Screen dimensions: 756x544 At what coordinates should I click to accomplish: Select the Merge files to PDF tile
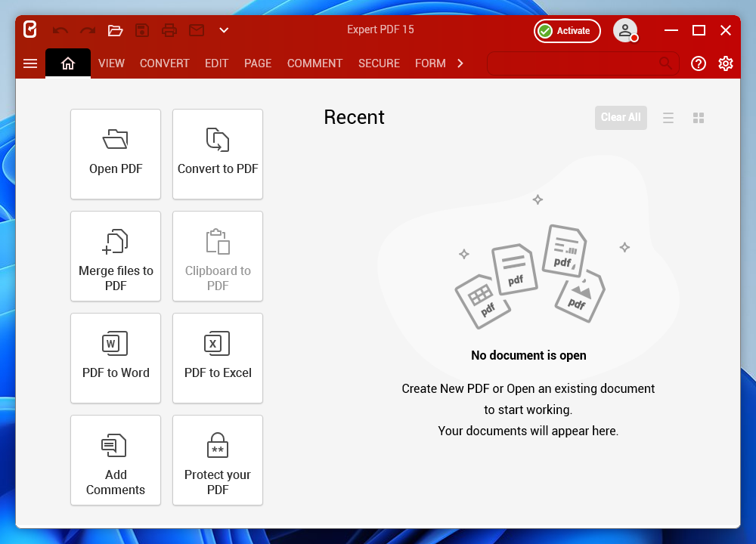(x=116, y=255)
